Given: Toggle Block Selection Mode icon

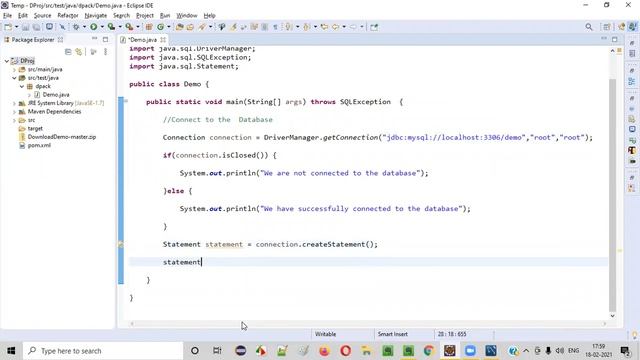Looking at the screenshot, I should pos(264,27).
